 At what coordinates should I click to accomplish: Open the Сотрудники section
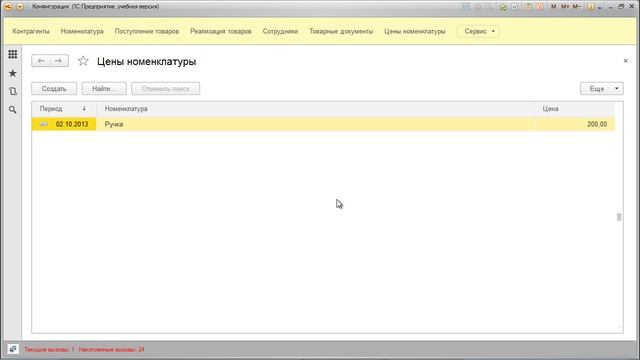point(280,31)
